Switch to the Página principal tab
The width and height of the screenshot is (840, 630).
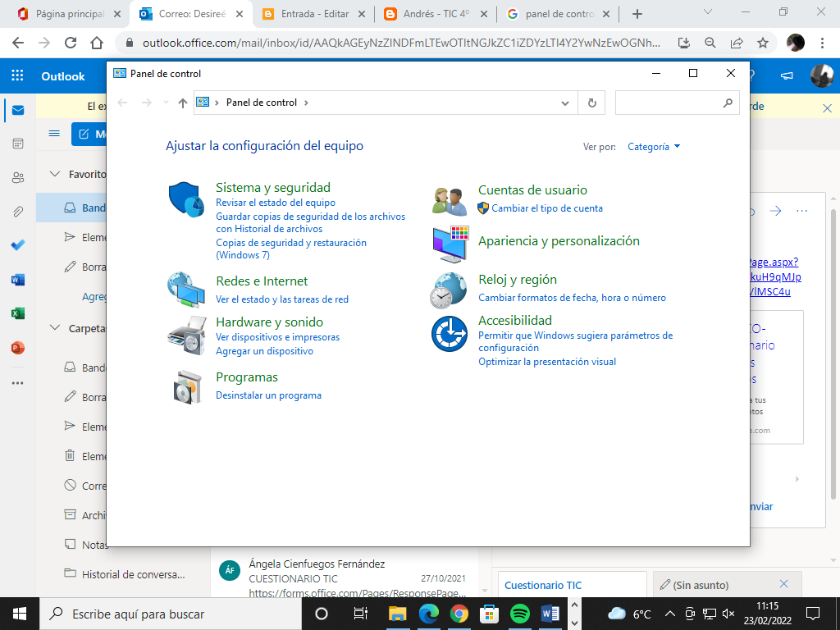pos(71,14)
